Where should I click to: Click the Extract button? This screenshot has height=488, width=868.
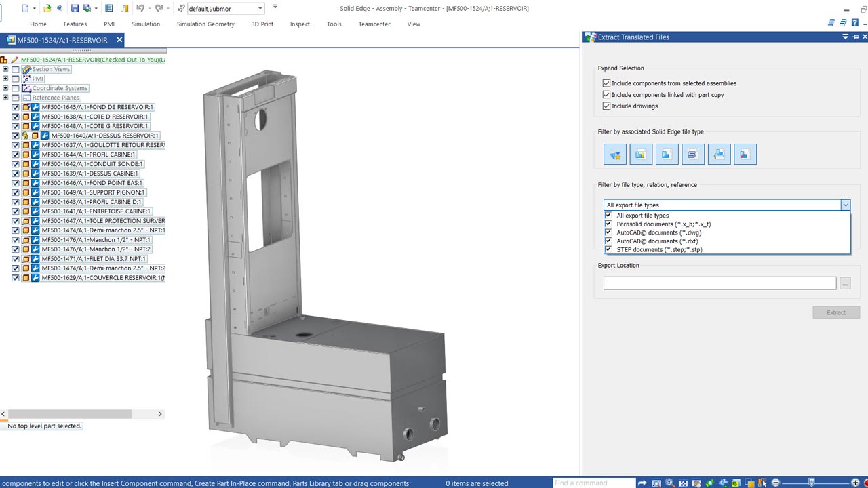pos(836,312)
